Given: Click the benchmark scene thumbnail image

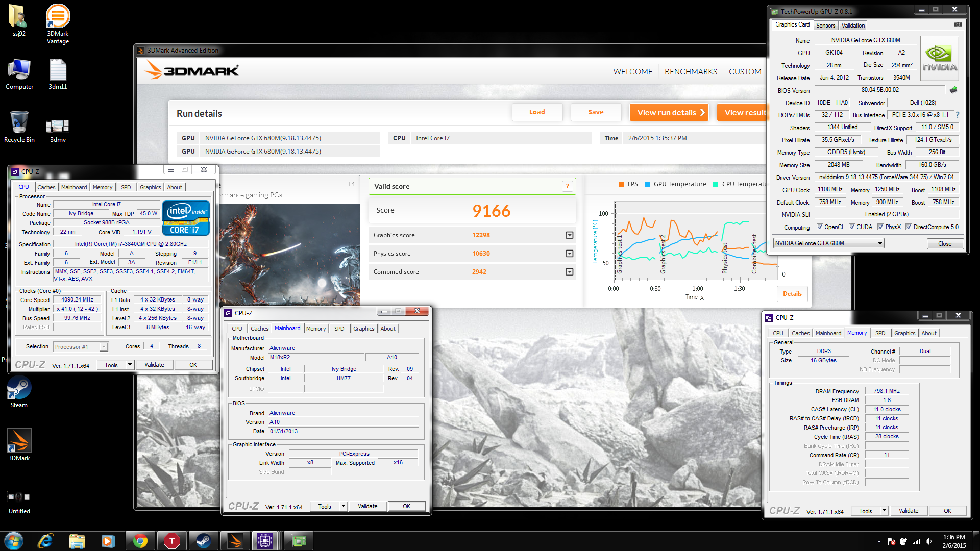Looking at the screenshot, I should [289, 254].
